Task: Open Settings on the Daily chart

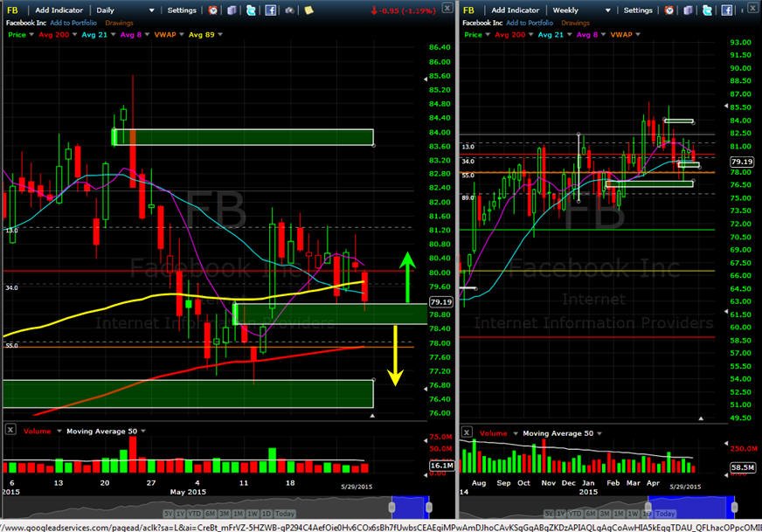Action: click(182, 10)
